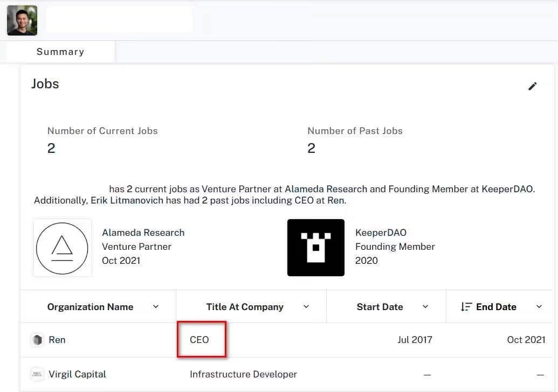
Task: Click the Number of Current Jobs label
Action: (102, 131)
